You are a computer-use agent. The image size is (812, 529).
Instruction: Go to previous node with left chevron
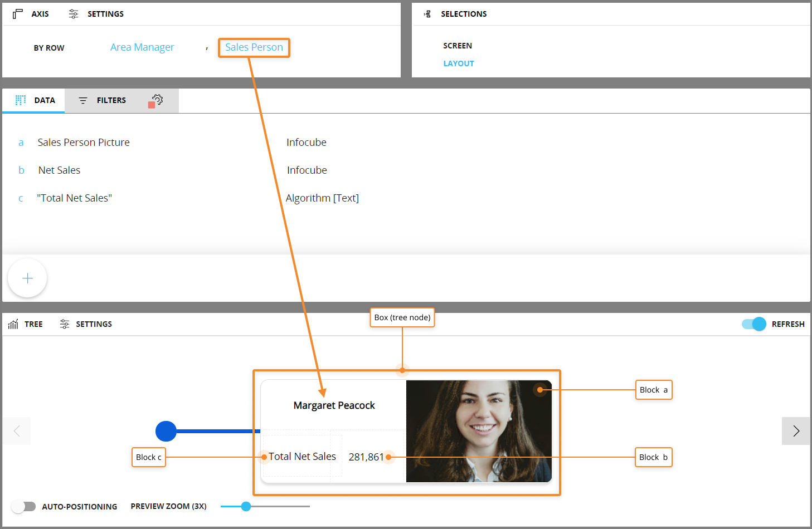17,431
